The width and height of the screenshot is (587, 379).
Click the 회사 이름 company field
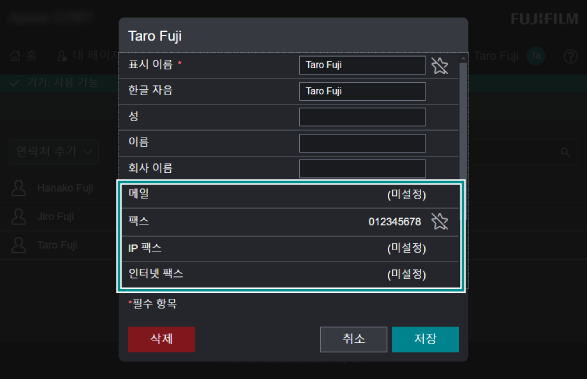pos(362,169)
